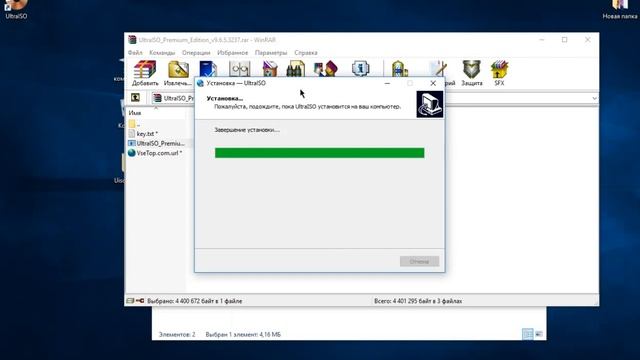Click the up-one-level folder icon in WinRAR
The height and width of the screenshot is (360, 640).
[x=135, y=98]
